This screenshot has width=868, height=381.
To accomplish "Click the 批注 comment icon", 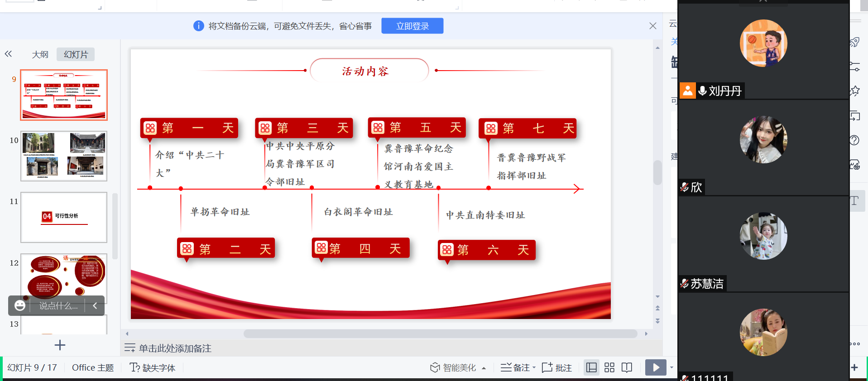I will [557, 367].
